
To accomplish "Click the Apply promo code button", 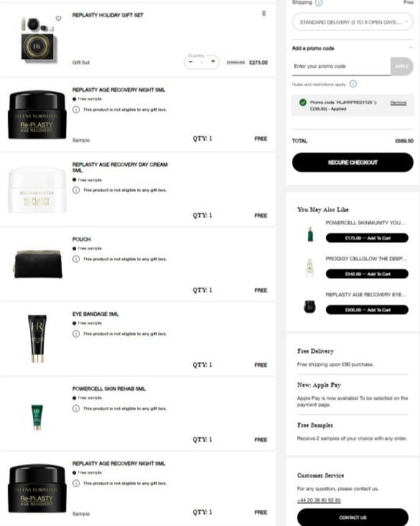I will [401, 66].
